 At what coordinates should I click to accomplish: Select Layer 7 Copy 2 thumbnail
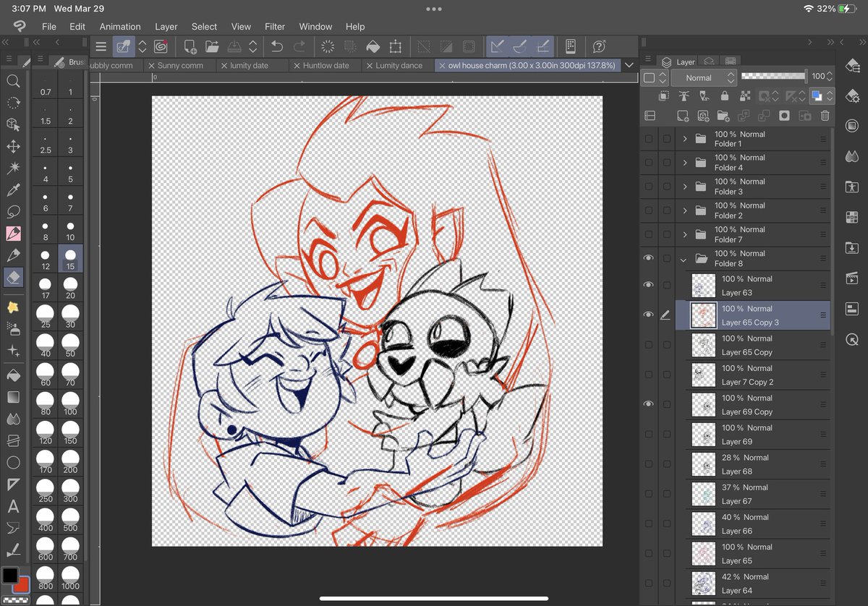(704, 375)
